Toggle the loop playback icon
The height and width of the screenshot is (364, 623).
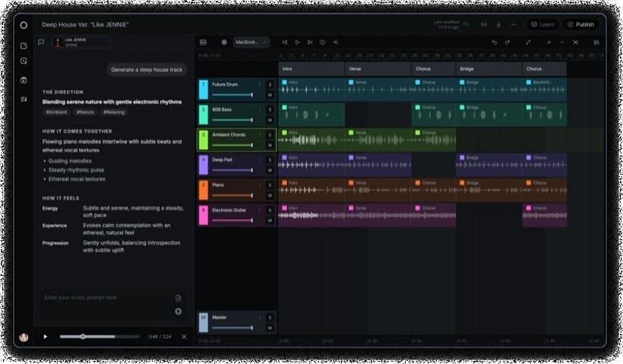[323, 42]
